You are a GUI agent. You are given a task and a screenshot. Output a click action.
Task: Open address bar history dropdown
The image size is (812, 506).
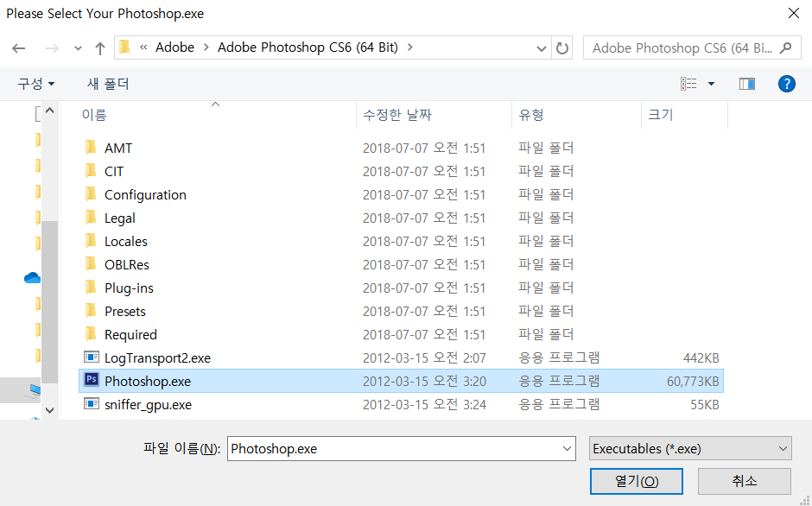(x=541, y=48)
